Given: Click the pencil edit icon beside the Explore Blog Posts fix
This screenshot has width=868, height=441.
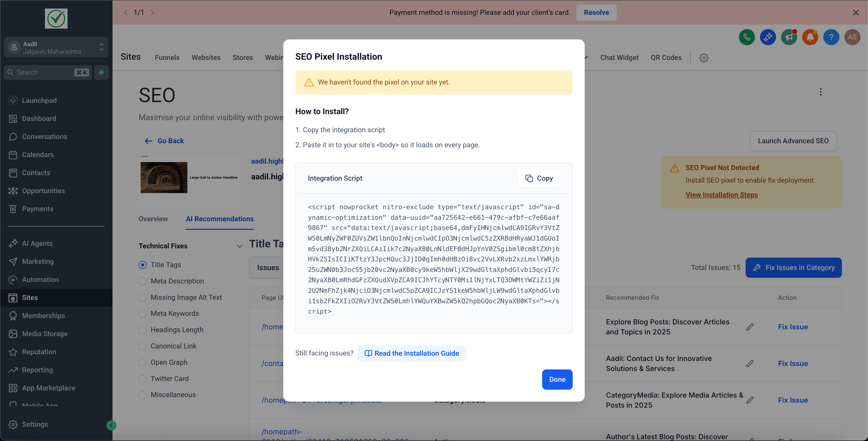Looking at the screenshot, I should point(750,327).
